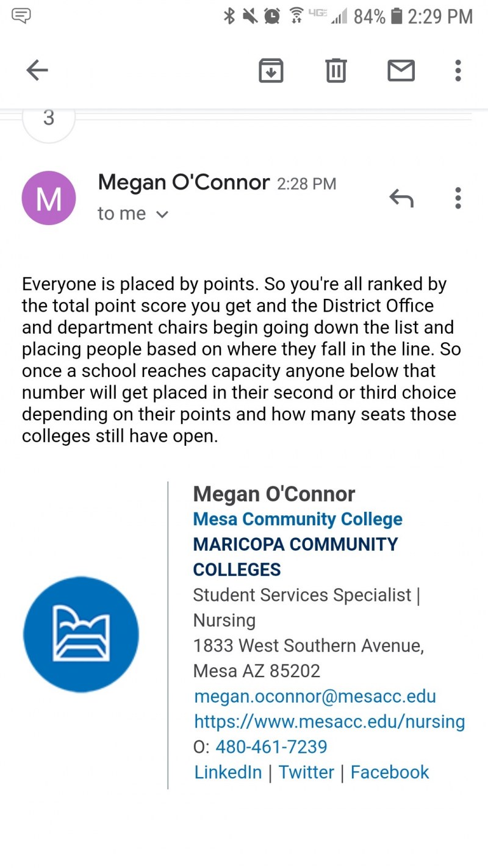Open the Mesa Community College link

tap(297, 518)
